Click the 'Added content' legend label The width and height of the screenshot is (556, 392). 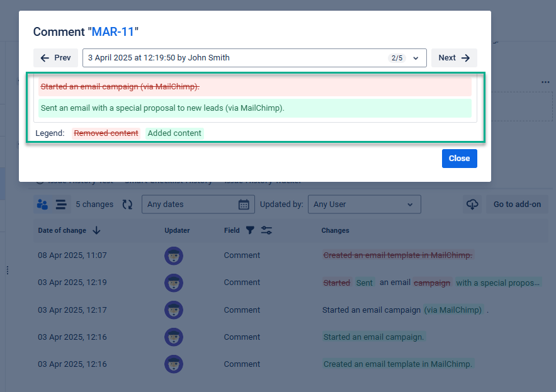click(174, 133)
